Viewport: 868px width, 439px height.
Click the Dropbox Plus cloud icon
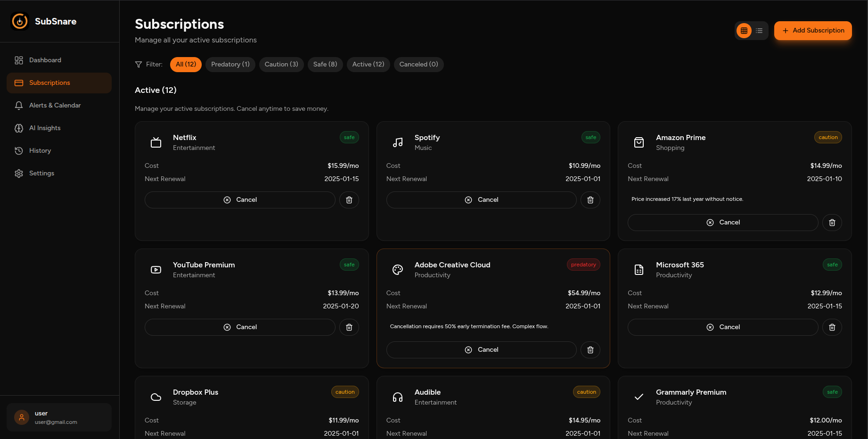coord(156,397)
